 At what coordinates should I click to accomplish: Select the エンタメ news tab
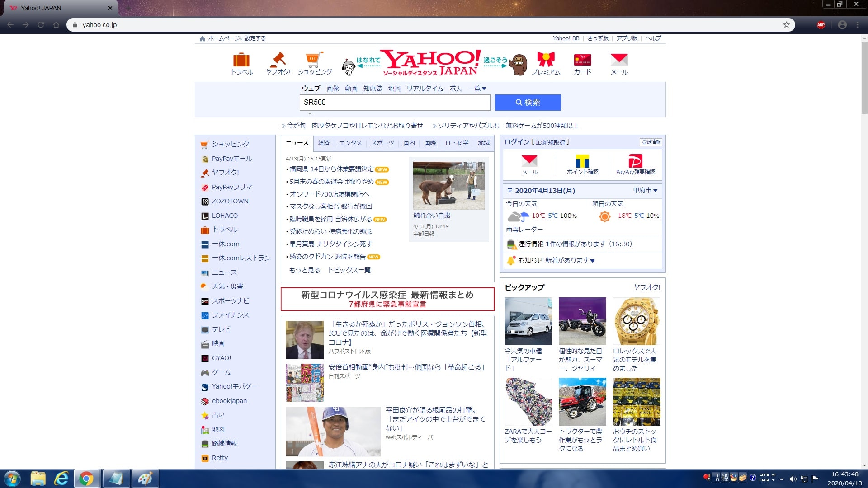tap(350, 143)
